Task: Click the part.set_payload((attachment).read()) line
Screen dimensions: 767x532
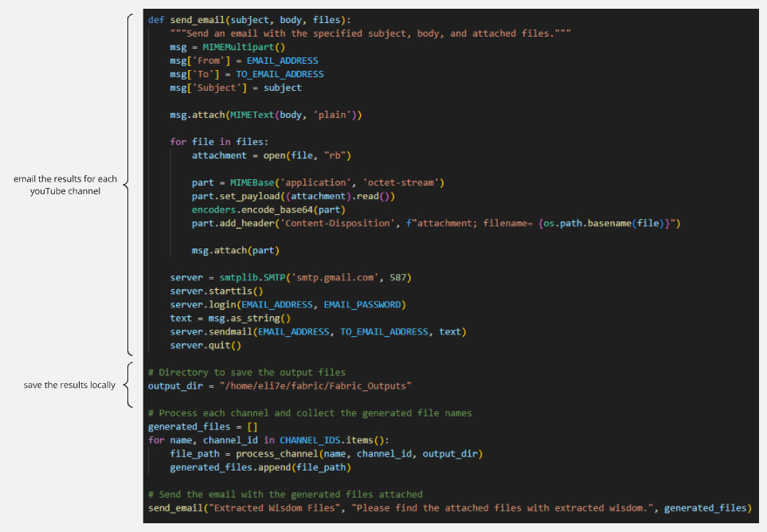Action: pos(293,196)
